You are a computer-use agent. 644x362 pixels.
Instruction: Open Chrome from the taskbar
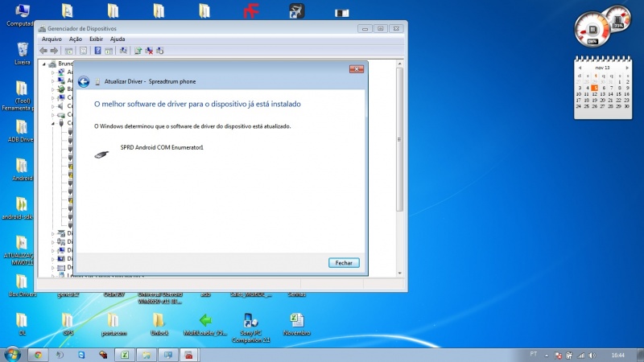(38, 355)
